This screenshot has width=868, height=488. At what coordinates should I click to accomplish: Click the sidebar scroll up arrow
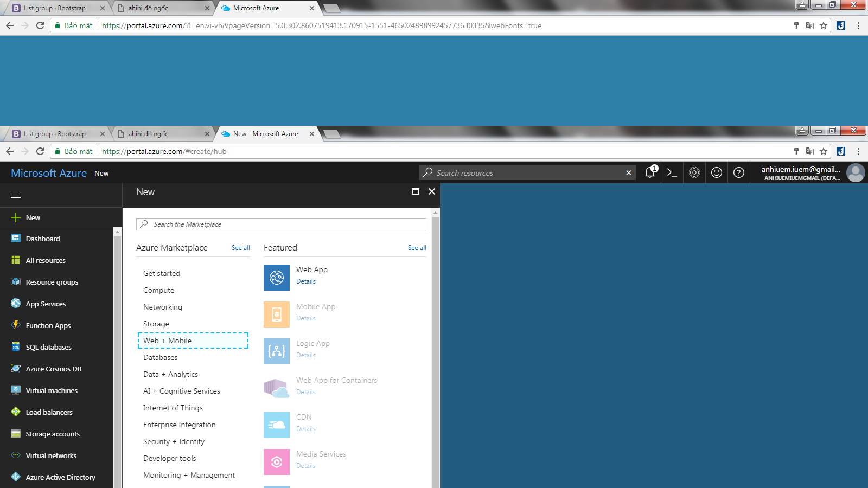coord(117,232)
